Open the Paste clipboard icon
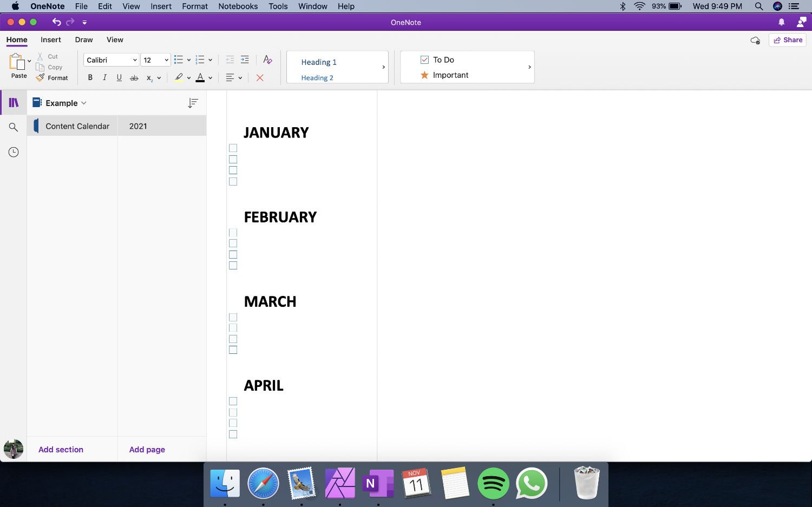This screenshot has width=812, height=507. pos(17,62)
